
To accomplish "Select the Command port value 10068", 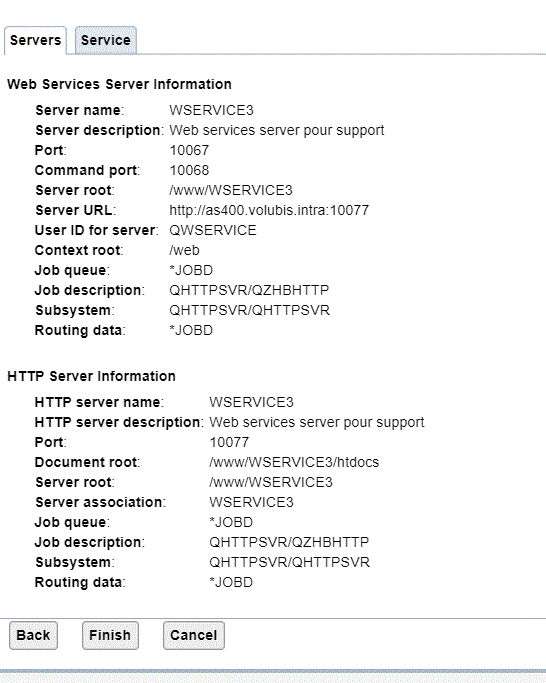I will (x=189, y=170).
